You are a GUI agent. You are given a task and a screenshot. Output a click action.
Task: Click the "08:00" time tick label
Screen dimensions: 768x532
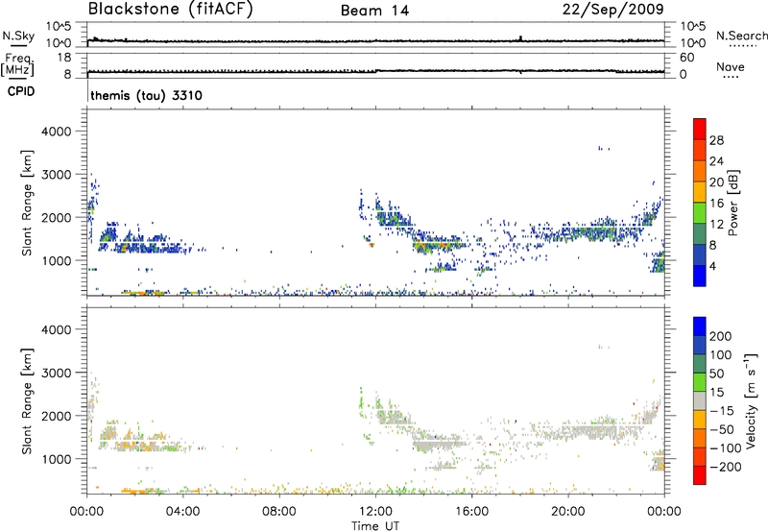click(278, 512)
